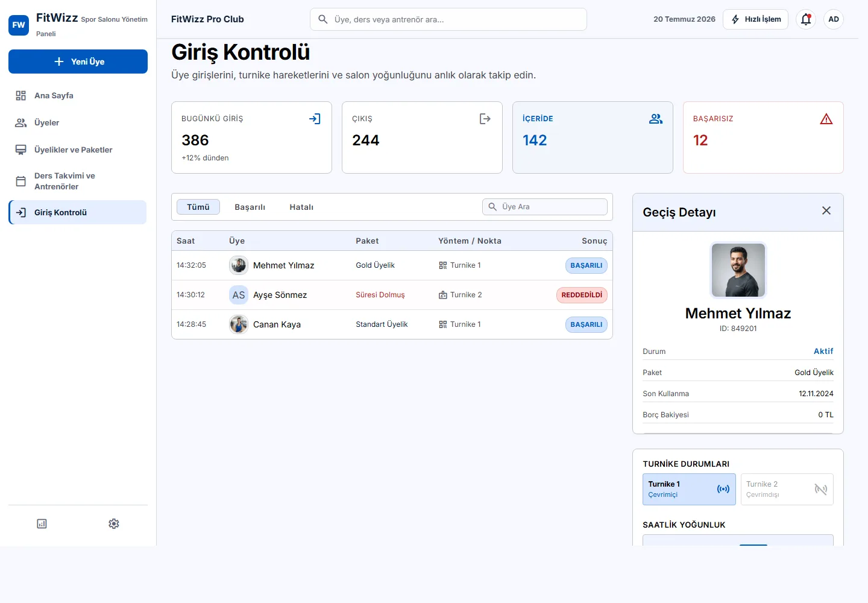
Task: Click the Sonuç column header
Action: pos(594,241)
